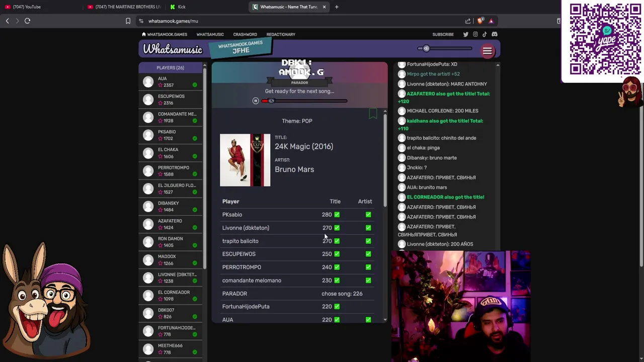Open the CRASHWORD nav item
Image resolution: width=644 pixels, height=362 pixels.
click(245, 35)
